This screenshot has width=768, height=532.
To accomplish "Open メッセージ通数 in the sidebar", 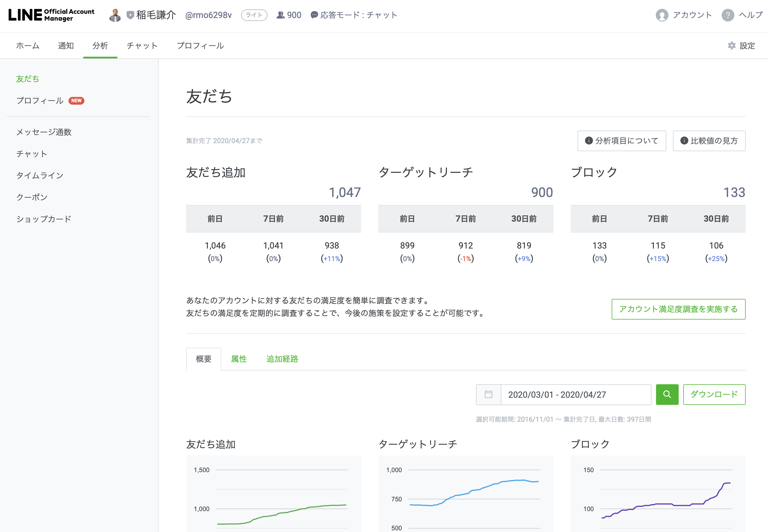I will 44,132.
